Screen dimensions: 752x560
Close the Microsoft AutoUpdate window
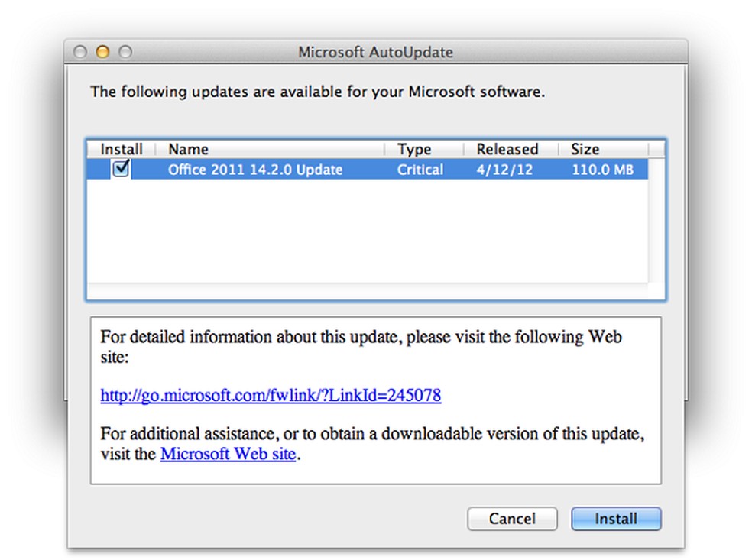click(80, 52)
